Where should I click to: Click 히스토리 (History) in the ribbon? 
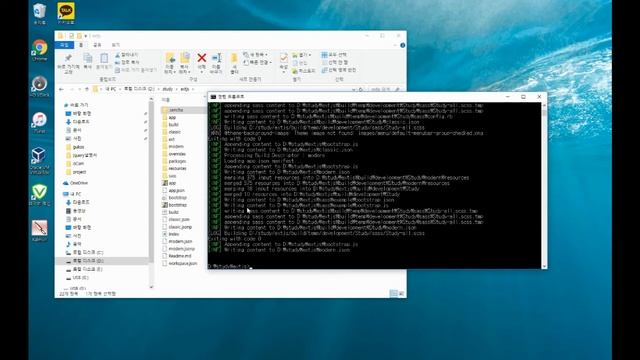304,71
